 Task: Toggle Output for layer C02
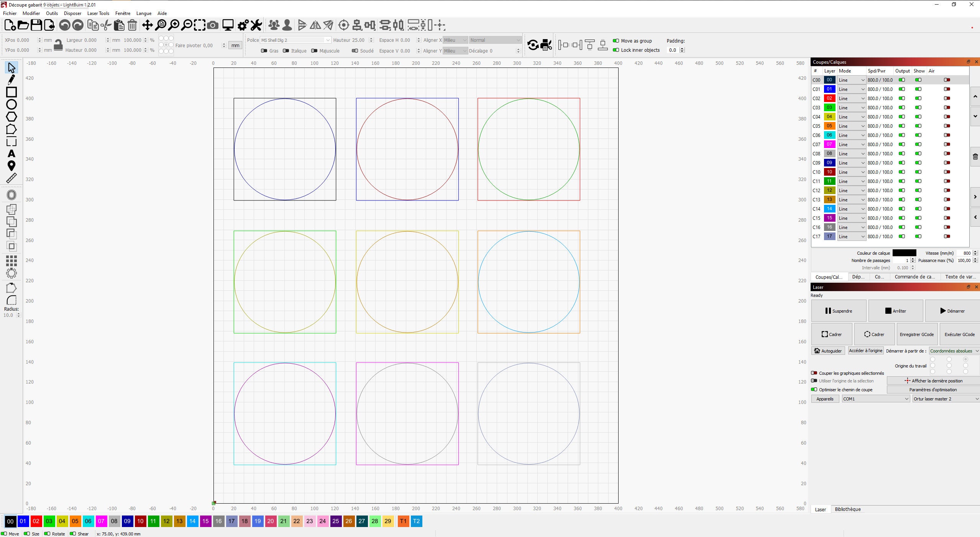coord(902,98)
